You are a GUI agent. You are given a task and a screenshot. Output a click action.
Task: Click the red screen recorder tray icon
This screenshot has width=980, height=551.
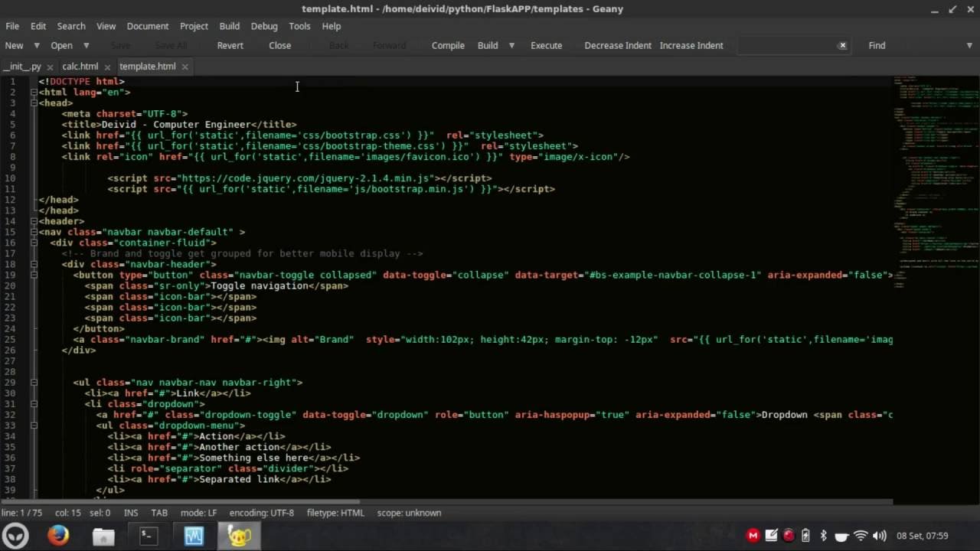[x=789, y=536]
